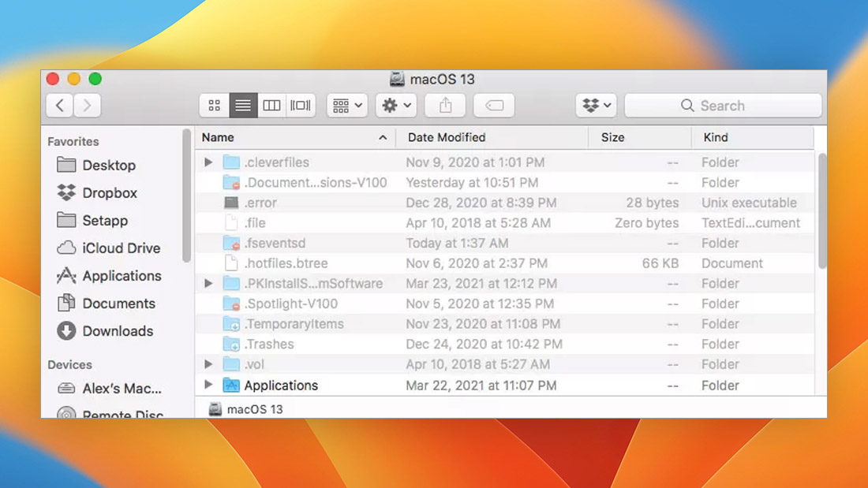Screen dimensions: 868x488
Task: Open Applications in the sidebar
Action: (x=109, y=276)
